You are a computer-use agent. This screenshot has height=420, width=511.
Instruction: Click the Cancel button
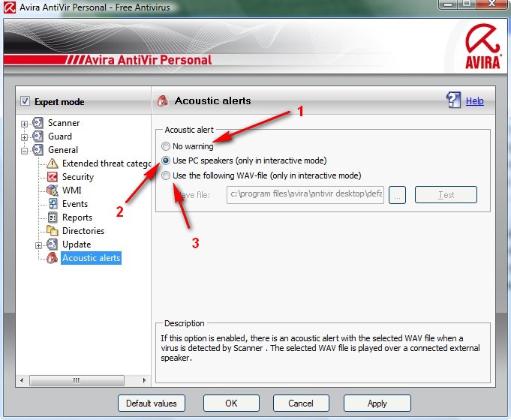(301, 403)
